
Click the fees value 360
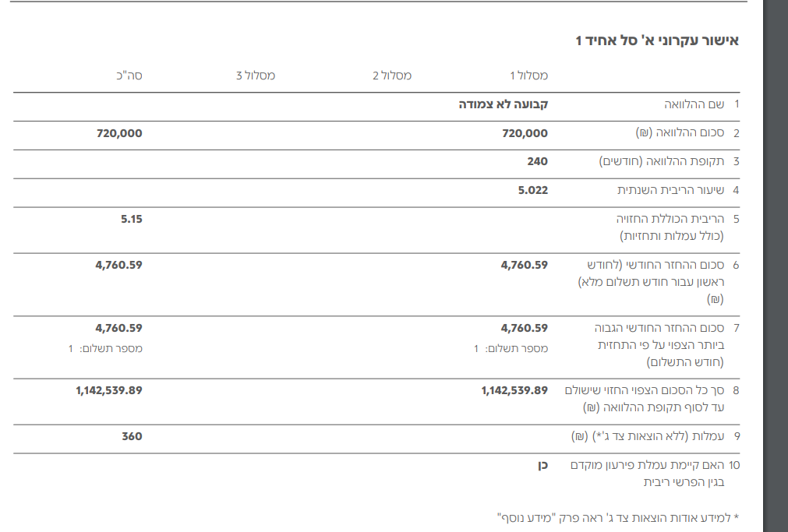tap(132, 436)
